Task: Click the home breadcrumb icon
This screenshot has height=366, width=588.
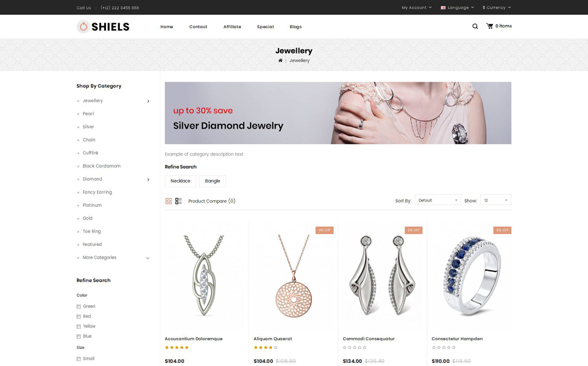Action: tap(280, 60)
